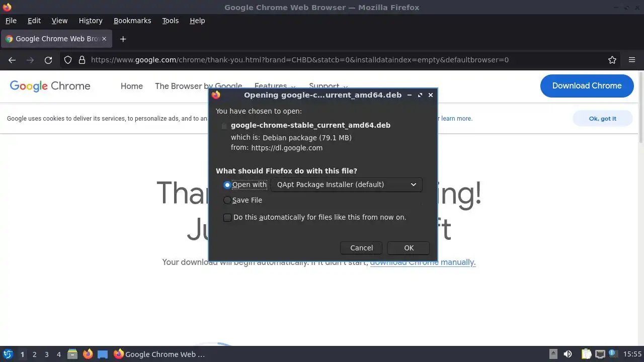Viewport: 644px width, 362px height.
Task: Check Do this automatically for files like this
Action: click(227, 218)
